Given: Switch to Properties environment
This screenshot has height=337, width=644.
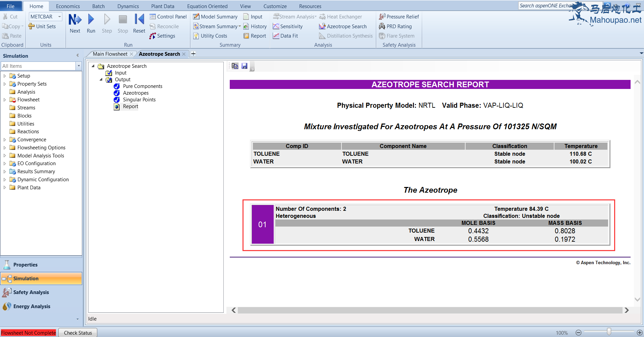Looking at the screenshot, I should click(41, 265).
